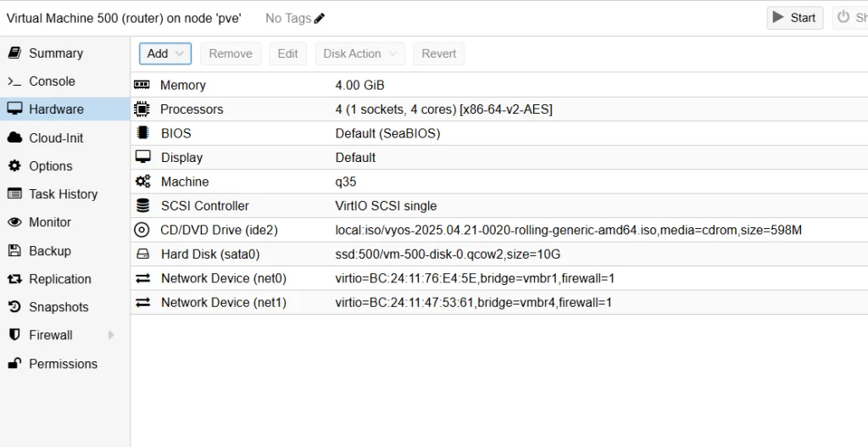Open the Disk Action dropdown
868x447 pixels.
coord(360,53)
